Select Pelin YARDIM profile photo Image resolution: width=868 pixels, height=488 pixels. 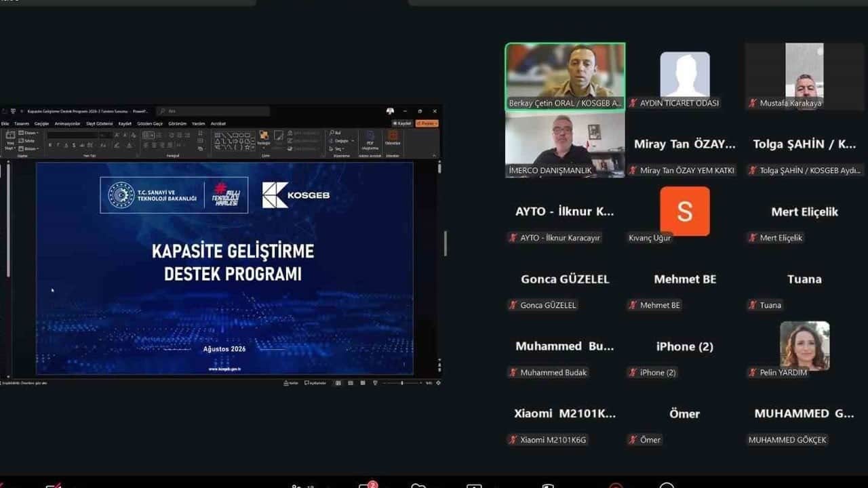804,346
